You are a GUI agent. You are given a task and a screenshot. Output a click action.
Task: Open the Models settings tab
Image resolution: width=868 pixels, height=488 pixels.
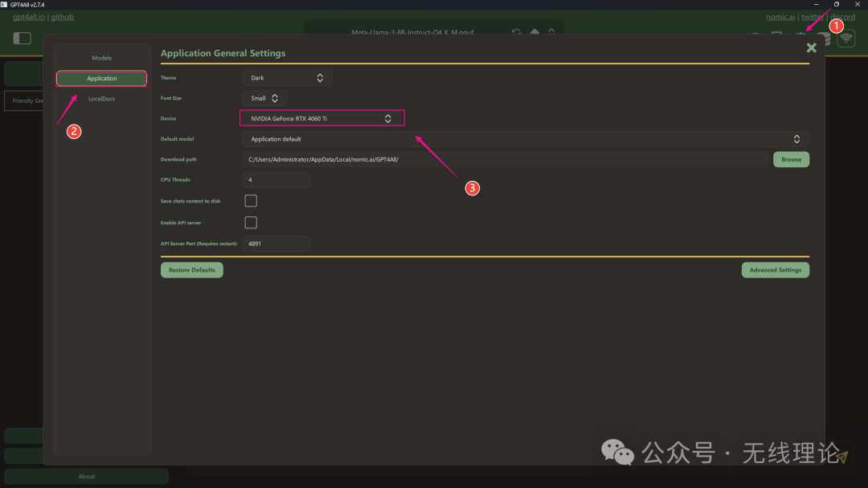click(101, 58)
